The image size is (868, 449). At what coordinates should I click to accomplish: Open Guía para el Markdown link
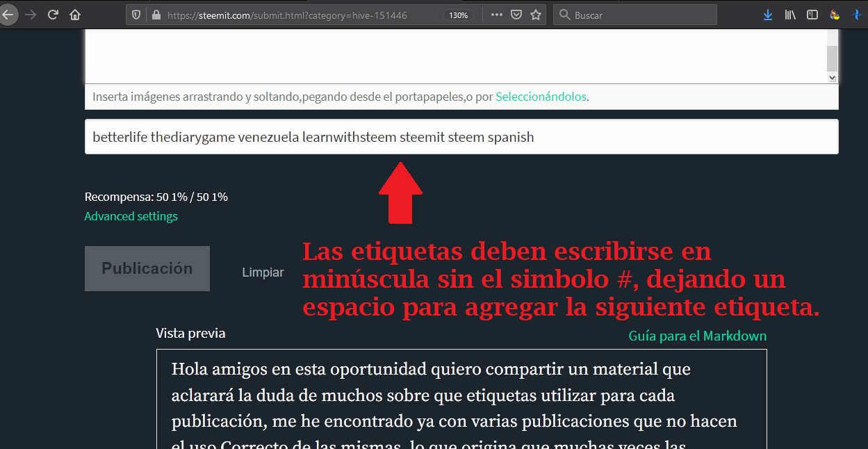pyautogui.click(x=698, y=336)
